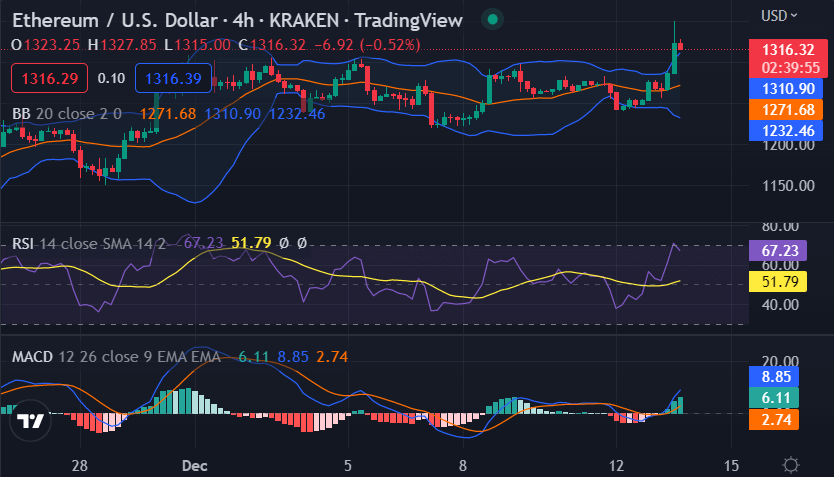Click the purple 67.23 RSI value label
This screenshot has width=834, height=477.
pos(778,250)
